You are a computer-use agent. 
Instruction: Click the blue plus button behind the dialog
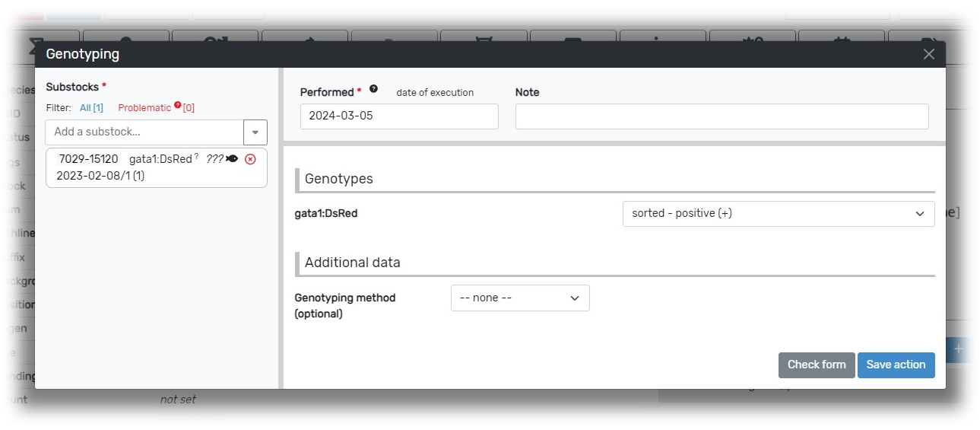coord(959,349)
